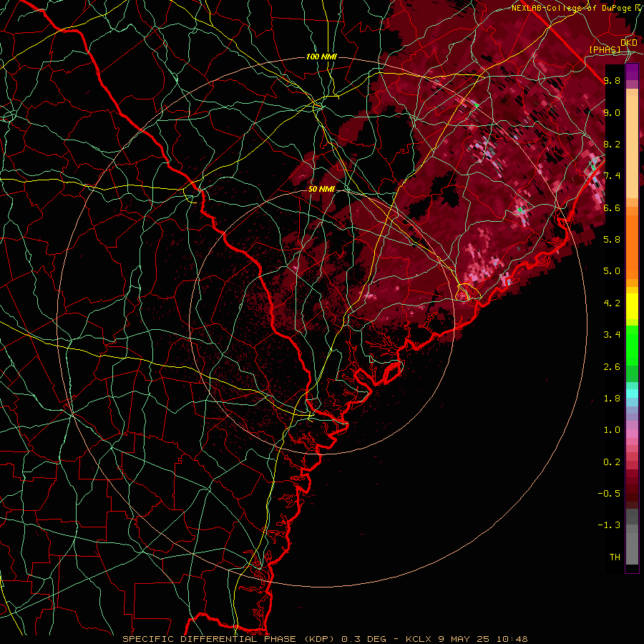Click the green swatch near 3.4

coord(632,345)
